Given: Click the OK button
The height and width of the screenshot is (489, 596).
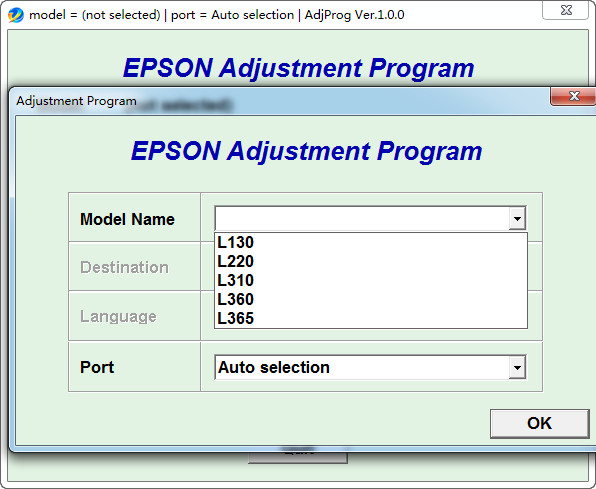Looking at the screenshot, I should [x=539, y=423].
